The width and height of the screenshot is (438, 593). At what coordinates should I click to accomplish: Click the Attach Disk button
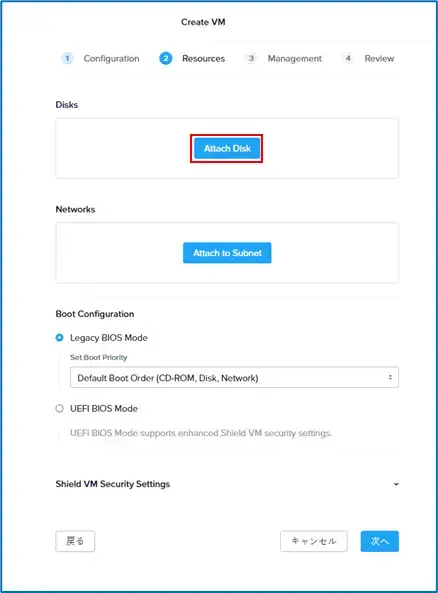pyautogui.click(x=227, y=148)
